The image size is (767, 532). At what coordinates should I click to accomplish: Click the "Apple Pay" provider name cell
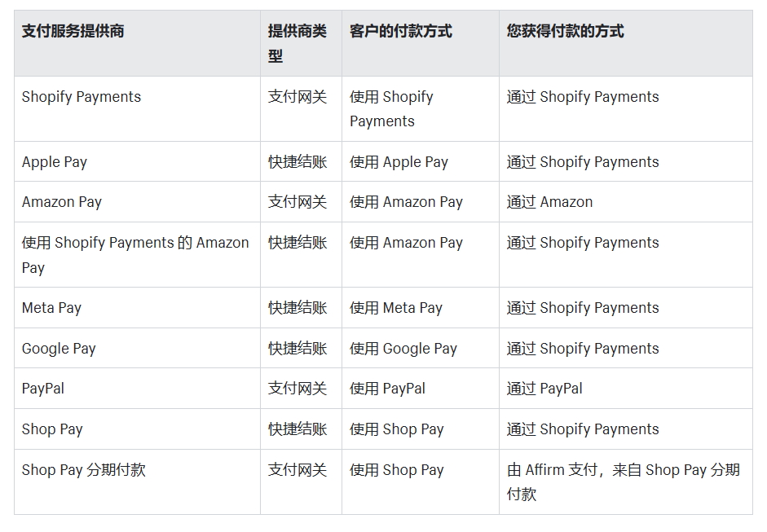pos(55,162)
